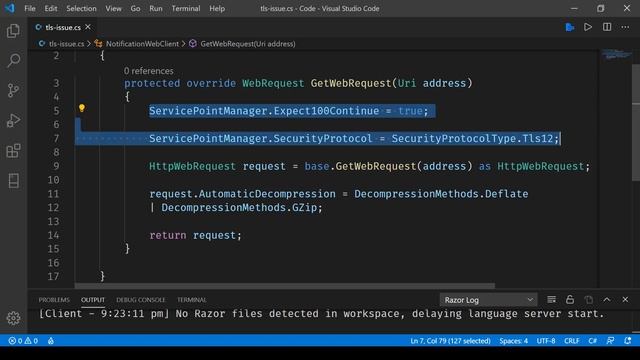Open the log output file icon
This screenshot has width=640, height=360.
point(588,300)
